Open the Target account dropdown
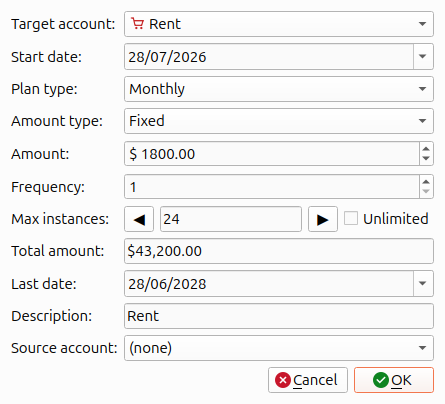The height and width of the screenshot is (404, 445). click(x=279, y=24)
